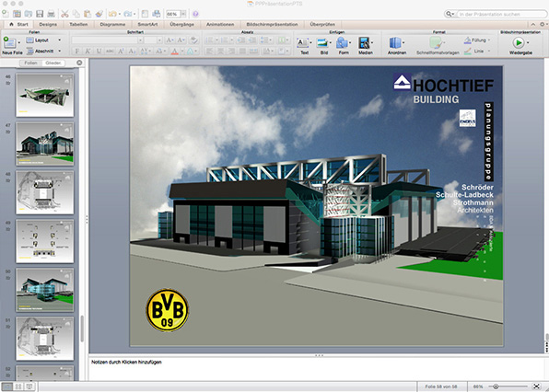
Task: Clear formatting with eraser icon in Schriftart
Action: 193,40
